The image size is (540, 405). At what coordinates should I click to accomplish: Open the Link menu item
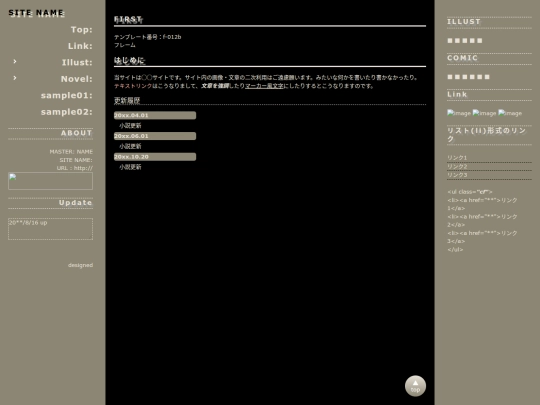click(x=80, y=46)
